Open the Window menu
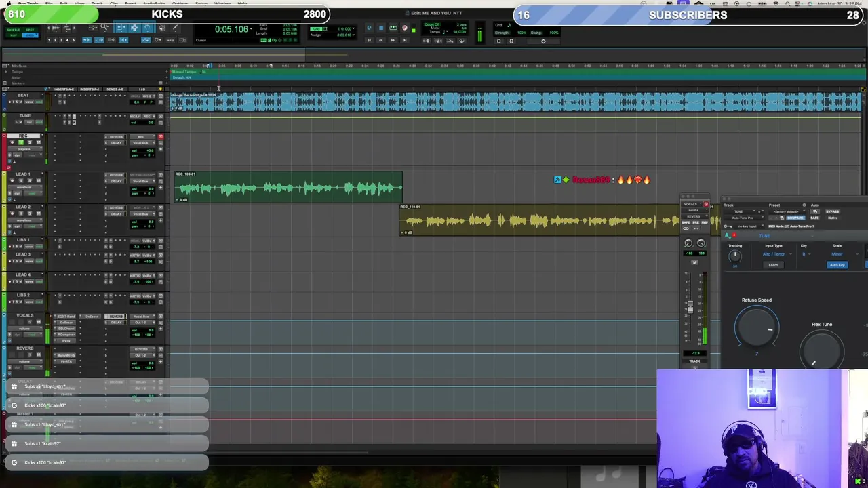The image size is (868, 488). 222,3
